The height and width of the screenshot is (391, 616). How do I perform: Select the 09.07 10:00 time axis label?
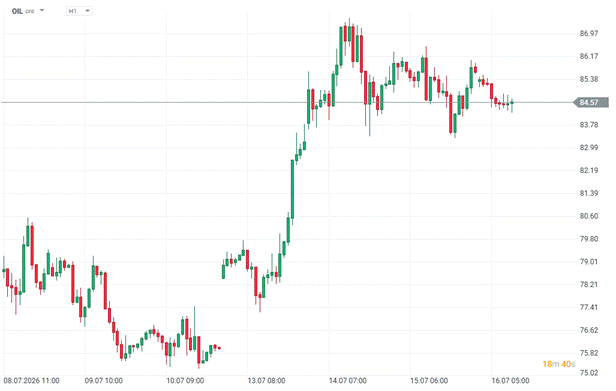(x=104, y=380)
